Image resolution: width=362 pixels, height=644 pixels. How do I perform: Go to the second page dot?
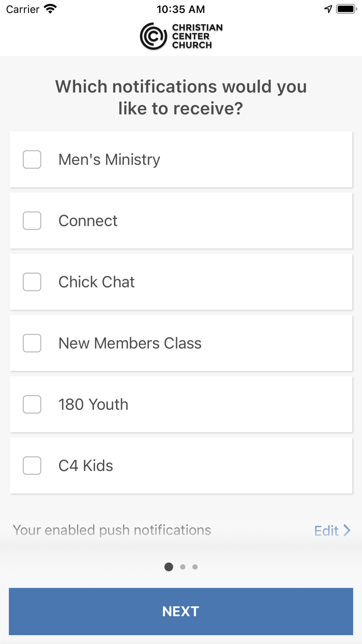pyautogui.click(x=183, y=567)
